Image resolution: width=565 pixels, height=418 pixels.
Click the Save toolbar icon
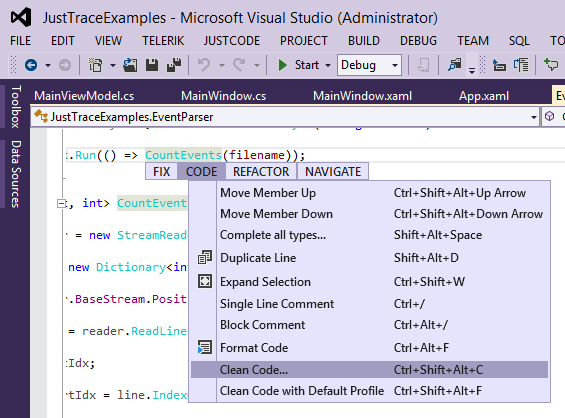pyautogui.click(x=152, y=65)
